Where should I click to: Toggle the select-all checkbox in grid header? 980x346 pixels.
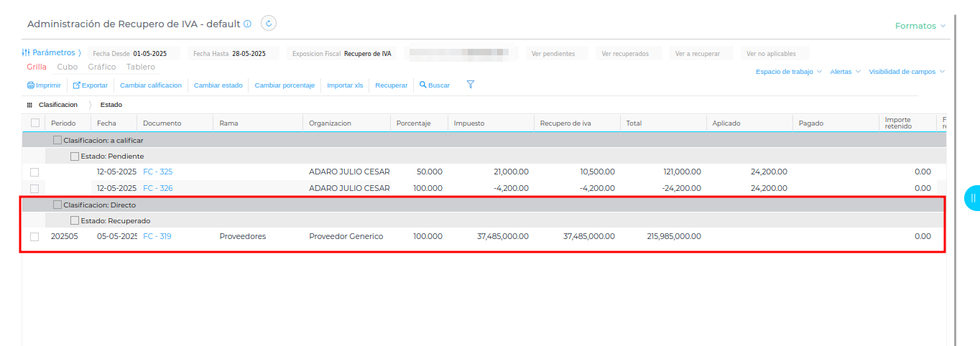pos(35,123)
